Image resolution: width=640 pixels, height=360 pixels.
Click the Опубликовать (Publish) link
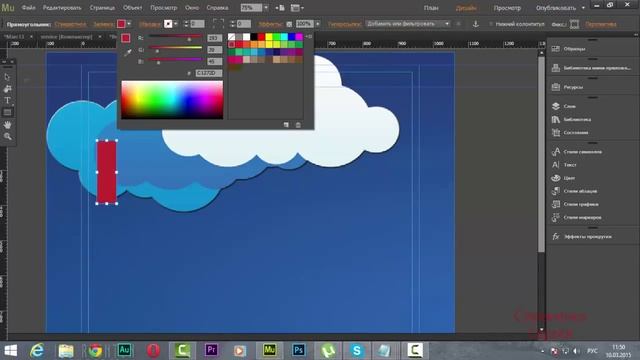click(x=556, y=8)
